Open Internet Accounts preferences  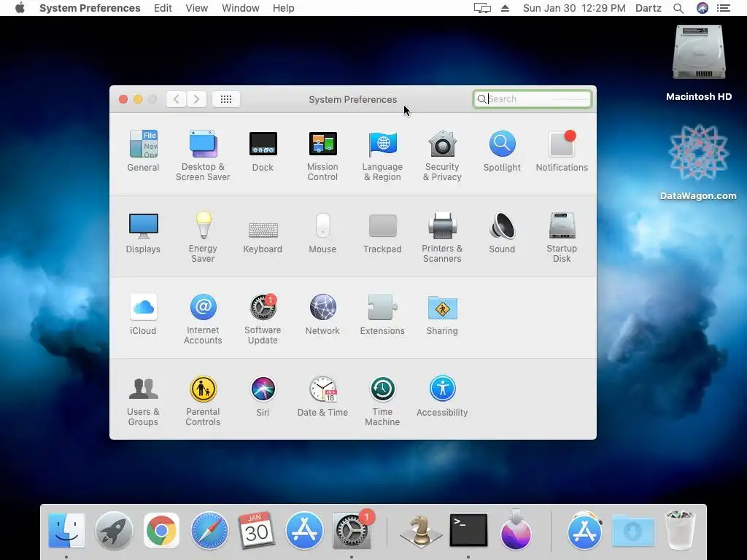(x=203, y=319)
